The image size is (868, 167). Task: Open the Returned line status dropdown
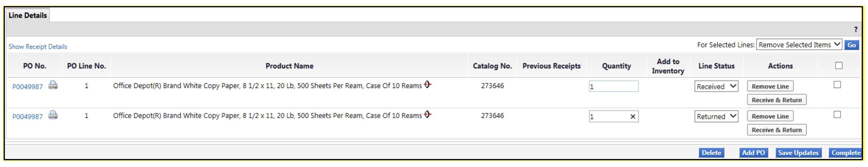[716, 117]
